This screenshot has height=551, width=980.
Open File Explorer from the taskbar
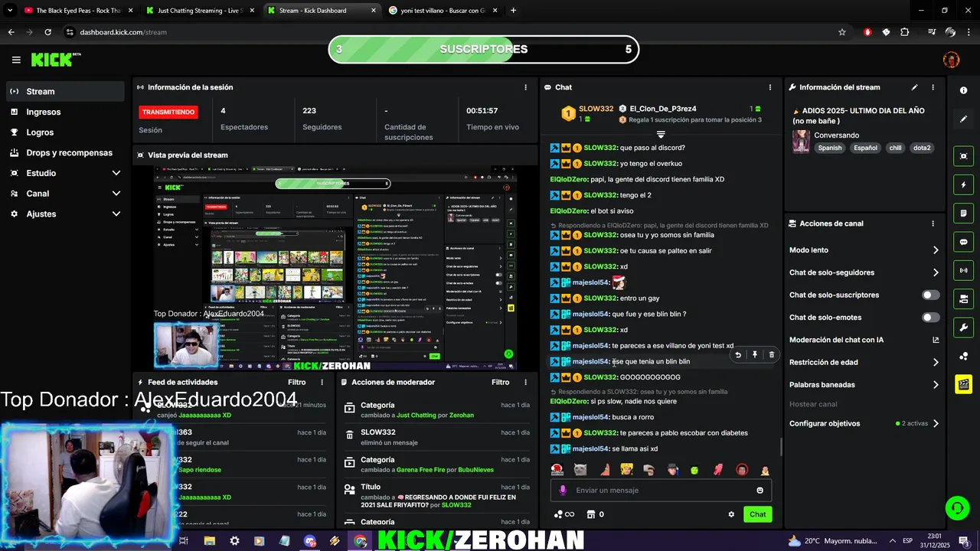[209, 540]
